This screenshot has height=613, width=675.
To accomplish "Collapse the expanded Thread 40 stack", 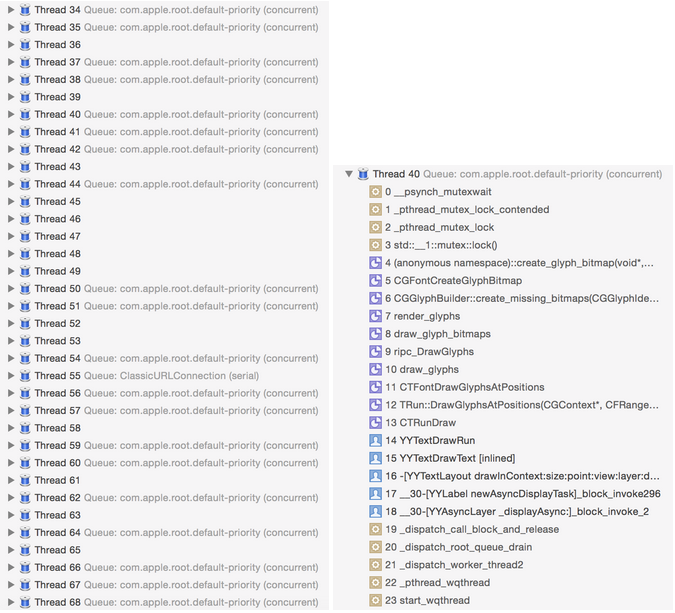I will [x=349, y=174].
